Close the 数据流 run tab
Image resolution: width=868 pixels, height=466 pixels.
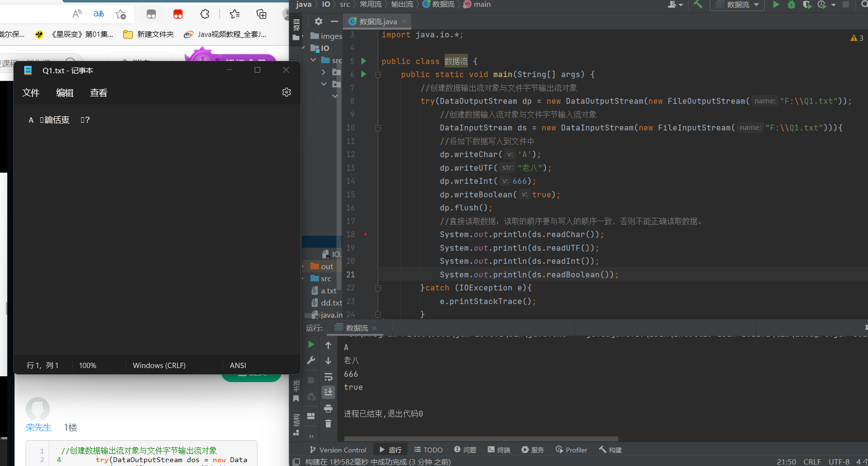coord(374,328)
